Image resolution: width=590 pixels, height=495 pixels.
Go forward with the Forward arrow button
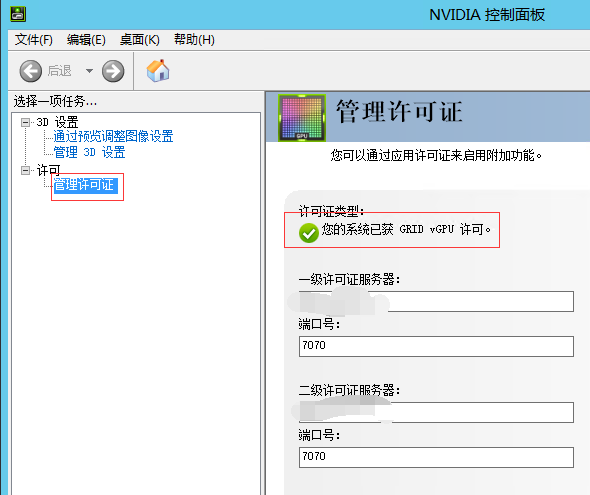113,71
